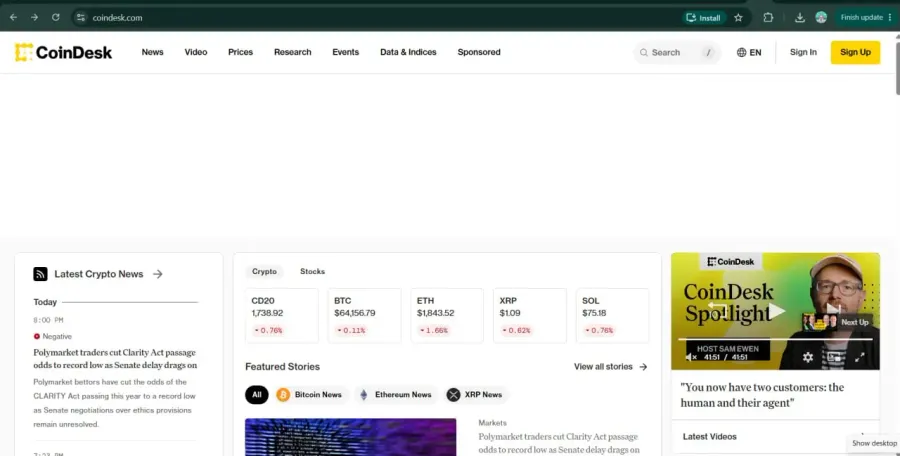The image size is (900, 456).
Task: Click Latest Crypto News arrow
Action: (158, 274)
